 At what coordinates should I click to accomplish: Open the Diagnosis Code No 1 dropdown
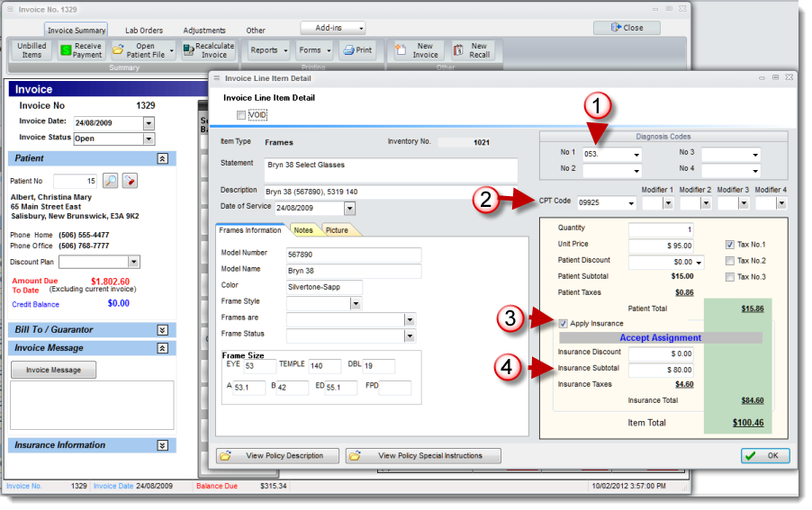pos(636,155)
